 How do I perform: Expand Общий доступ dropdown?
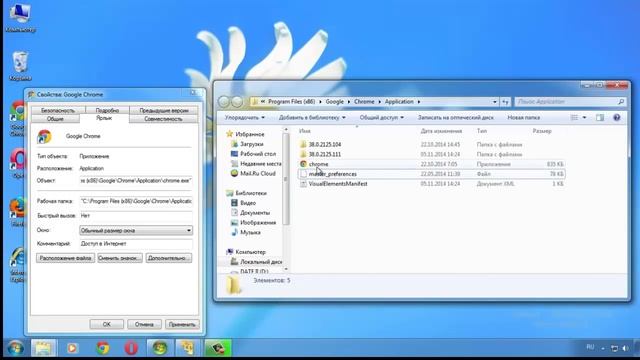point(381,118)
